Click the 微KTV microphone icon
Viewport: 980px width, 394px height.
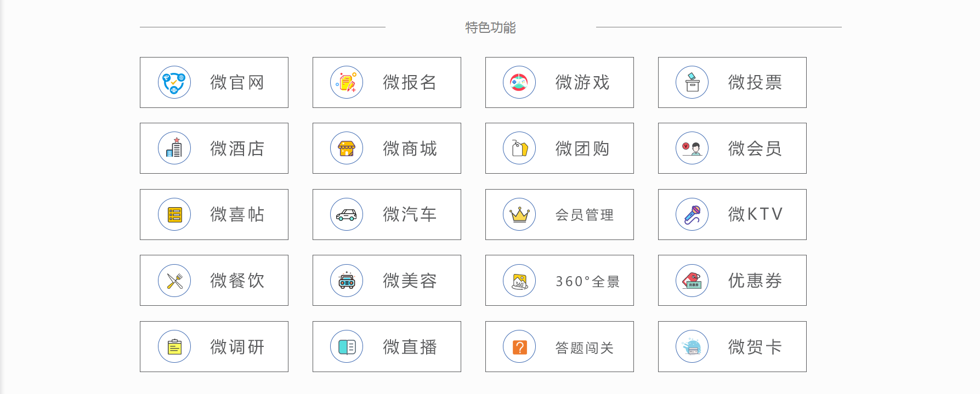point(692,215)
